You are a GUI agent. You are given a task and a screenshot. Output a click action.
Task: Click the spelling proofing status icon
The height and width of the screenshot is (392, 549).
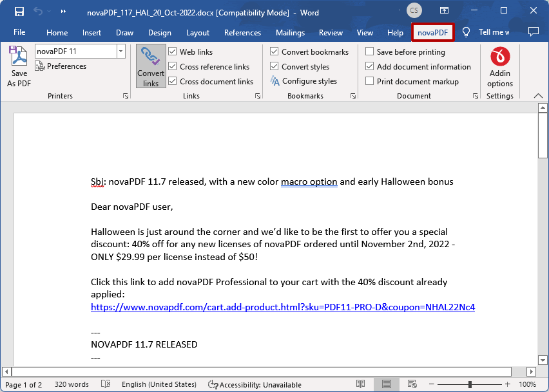(x=106, y=384)
